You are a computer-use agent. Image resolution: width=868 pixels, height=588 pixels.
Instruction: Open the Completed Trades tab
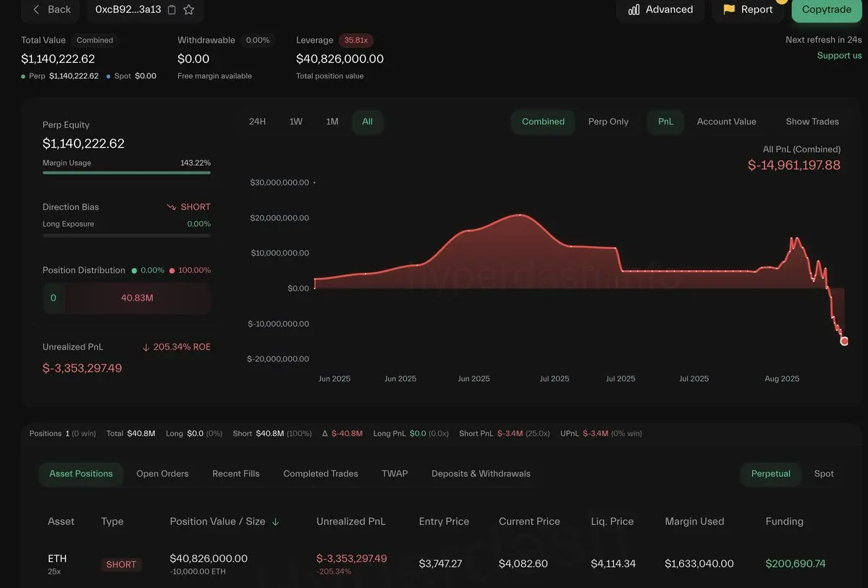[x=321, y=474]
